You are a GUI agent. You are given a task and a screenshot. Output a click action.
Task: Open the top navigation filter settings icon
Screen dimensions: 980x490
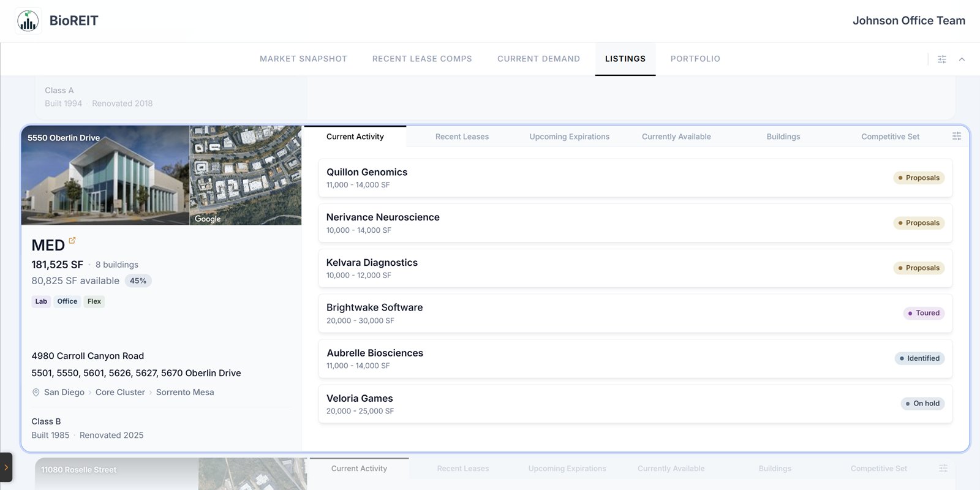(942, 59)
